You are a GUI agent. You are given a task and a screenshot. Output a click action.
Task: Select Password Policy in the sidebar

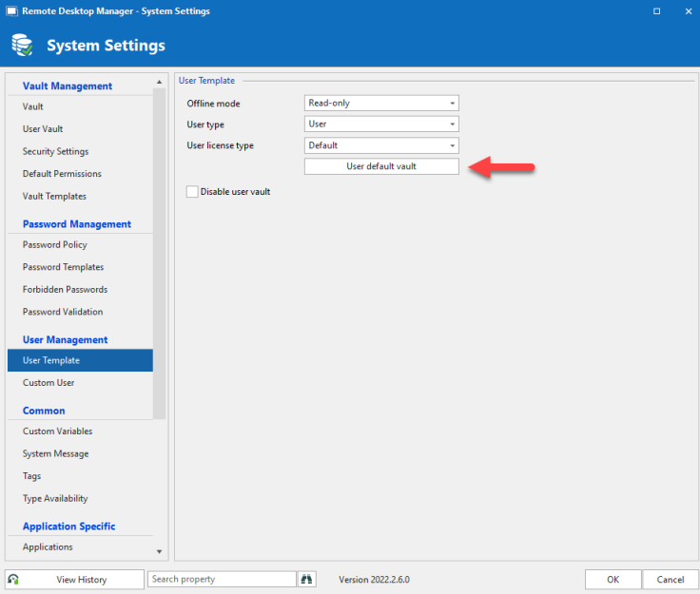55,245
